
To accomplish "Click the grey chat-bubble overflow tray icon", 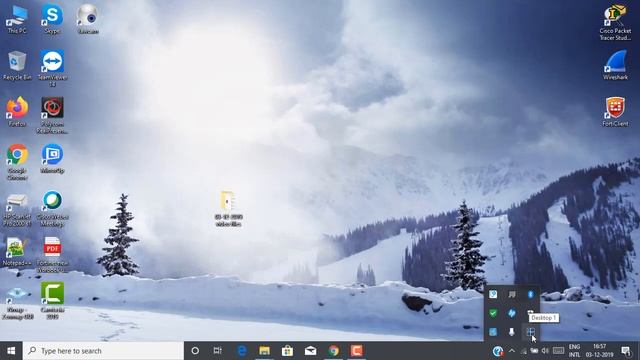I will click(x=511, y=294).
